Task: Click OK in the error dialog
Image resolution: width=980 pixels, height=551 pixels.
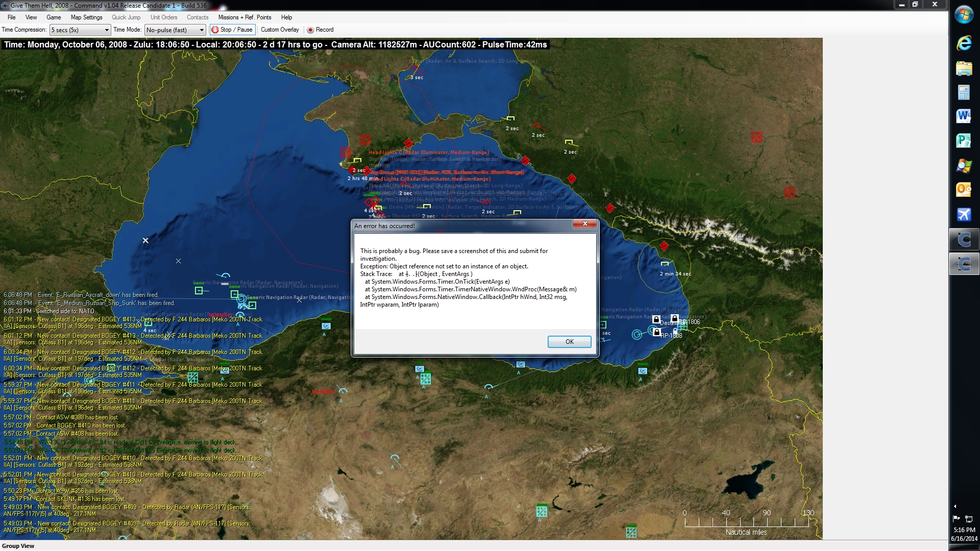Action: [569, 342]
